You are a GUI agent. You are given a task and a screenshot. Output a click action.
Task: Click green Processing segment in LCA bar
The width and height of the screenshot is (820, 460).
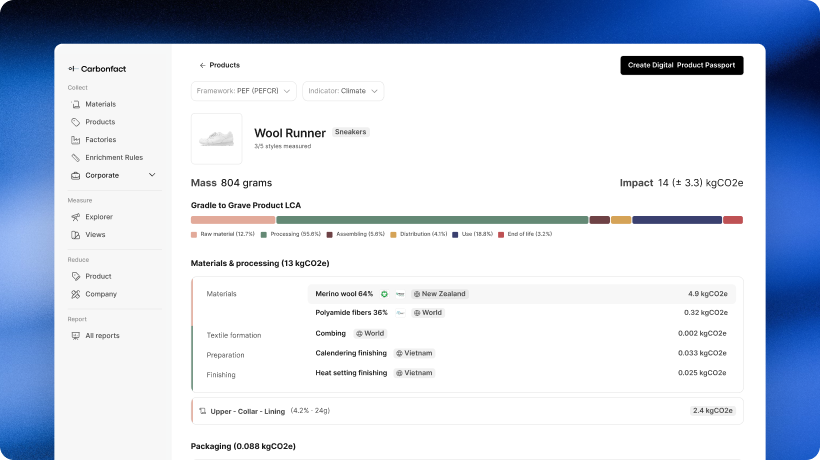click(432, 220)
